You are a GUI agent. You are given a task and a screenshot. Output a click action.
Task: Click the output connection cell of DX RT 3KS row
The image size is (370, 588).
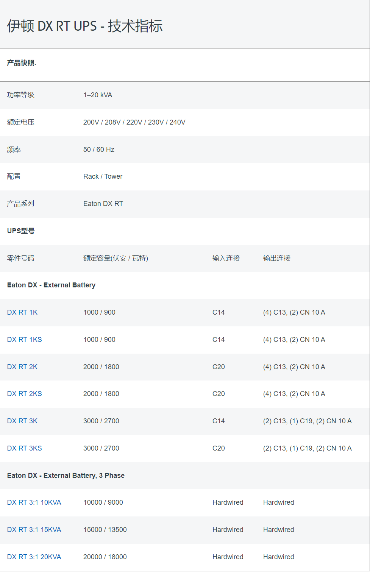[x=308, y=448]
